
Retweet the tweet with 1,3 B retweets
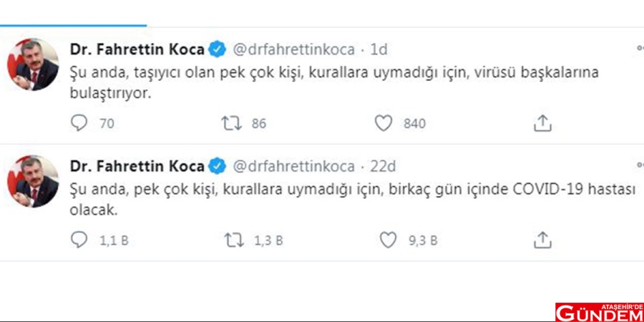point(235,240)
